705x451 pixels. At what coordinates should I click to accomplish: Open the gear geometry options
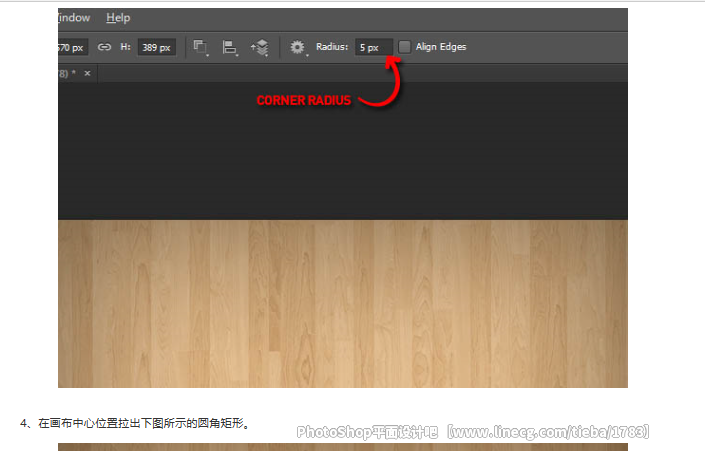point(298,47)
